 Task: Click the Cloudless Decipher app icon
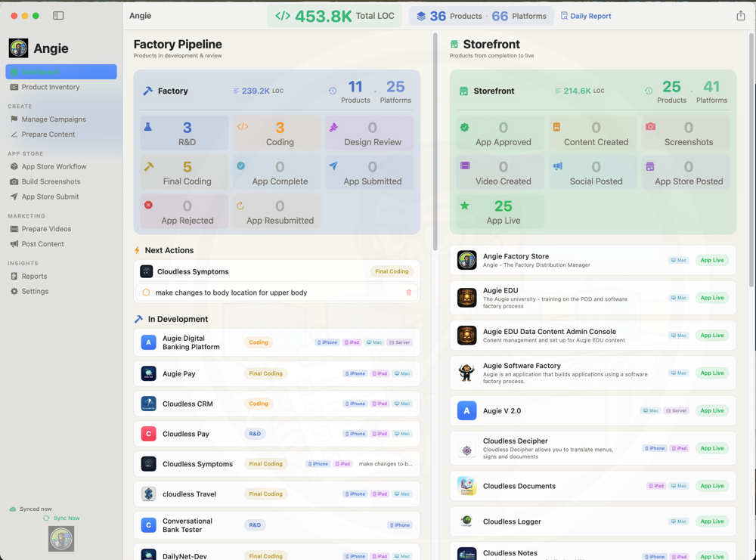(x=466, y=449)
